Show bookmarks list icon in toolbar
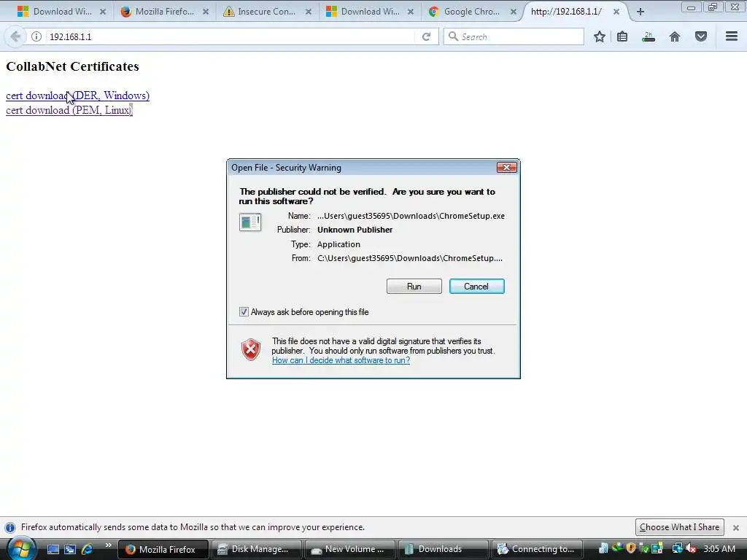747x560 pixels. pyautogui.click(x=622, y=36)
